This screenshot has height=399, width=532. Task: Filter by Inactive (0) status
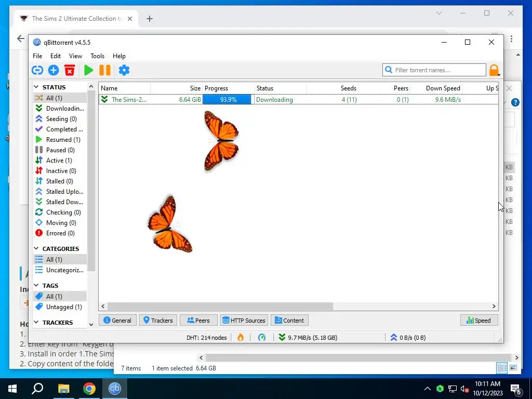pos(60,170)
